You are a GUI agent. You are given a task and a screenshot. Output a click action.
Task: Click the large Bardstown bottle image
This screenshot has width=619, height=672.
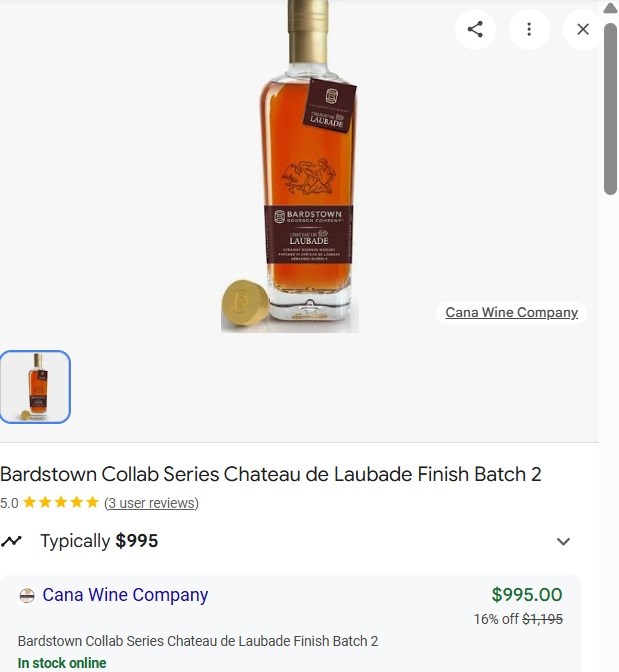click(x=290, y=166)
